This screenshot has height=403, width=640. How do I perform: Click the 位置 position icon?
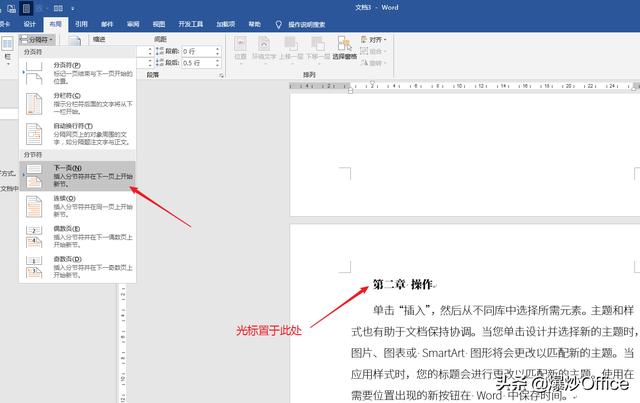(241, 49)
